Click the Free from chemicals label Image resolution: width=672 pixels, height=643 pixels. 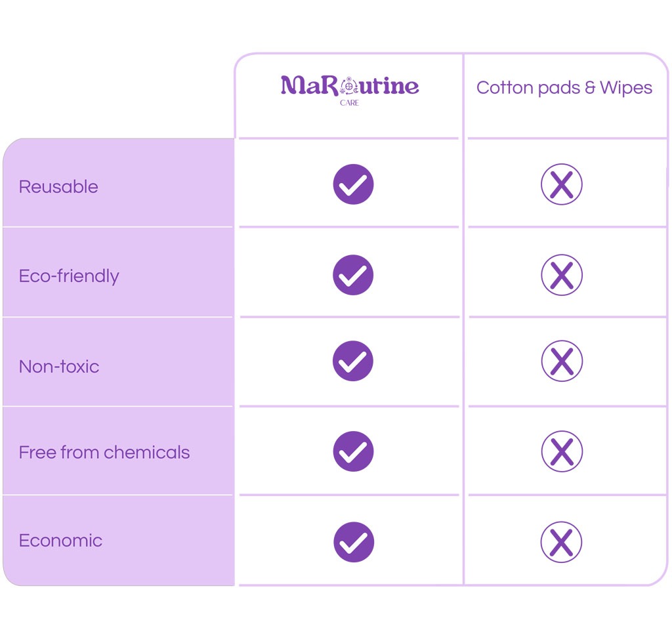[x=104, y=453]
